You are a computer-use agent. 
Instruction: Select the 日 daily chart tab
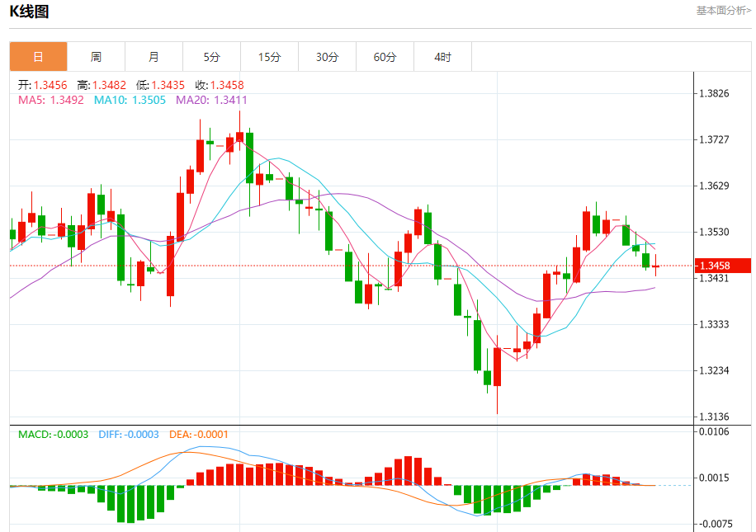[x=39, y=57]
